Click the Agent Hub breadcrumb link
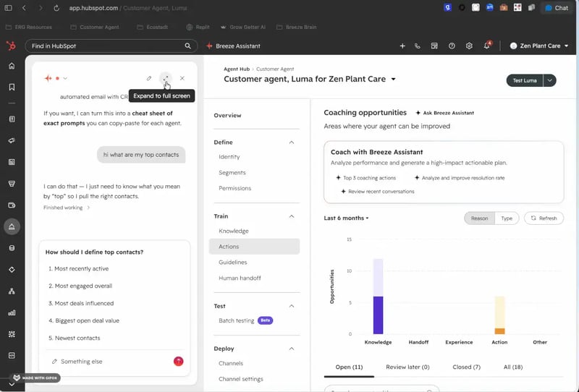This screenshot has width=579, height=392. pyautogui.click(x=237, y=69)
